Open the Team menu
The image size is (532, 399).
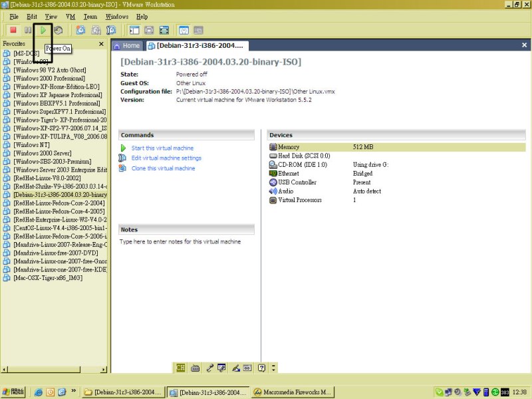click(x=90, y=17)
